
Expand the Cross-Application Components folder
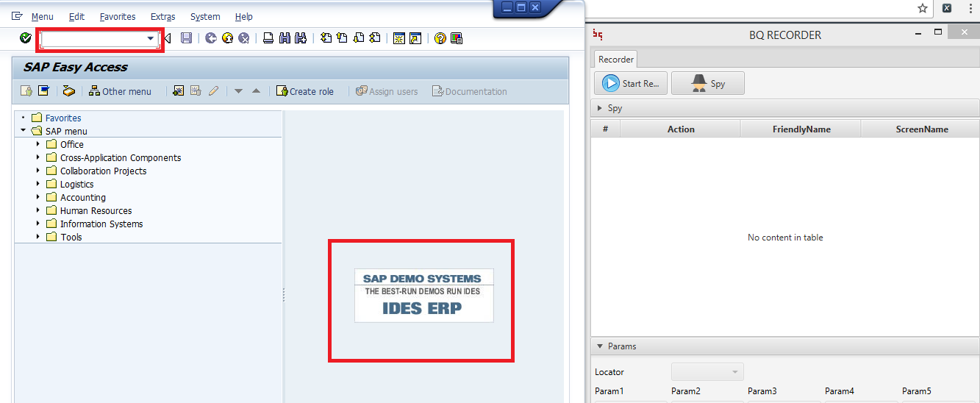click(38, 157)
